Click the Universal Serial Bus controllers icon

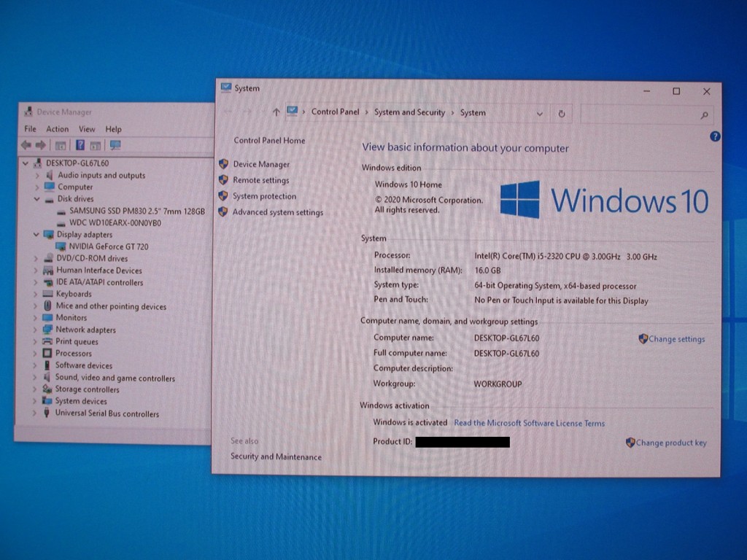(47, 413)
